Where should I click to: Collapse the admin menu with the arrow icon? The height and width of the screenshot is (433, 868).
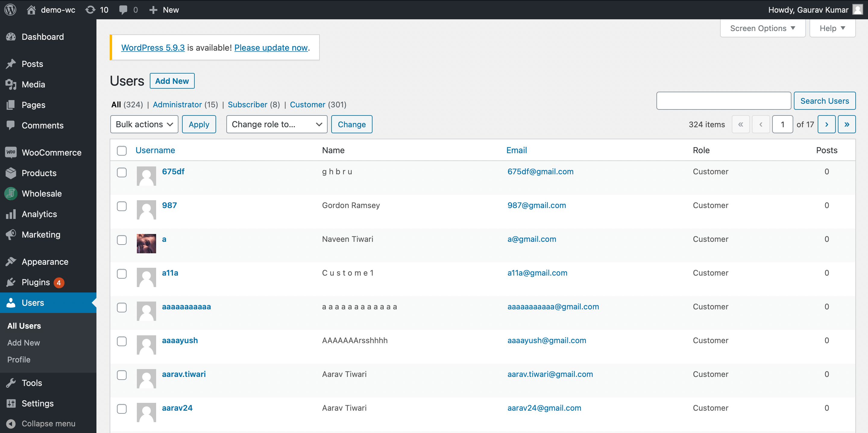(x=11, y=424)
